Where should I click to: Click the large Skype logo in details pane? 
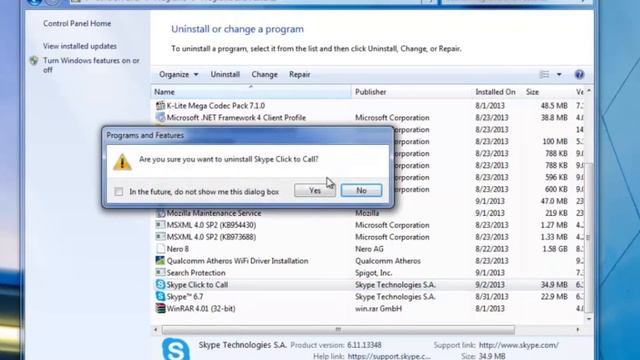176,349
